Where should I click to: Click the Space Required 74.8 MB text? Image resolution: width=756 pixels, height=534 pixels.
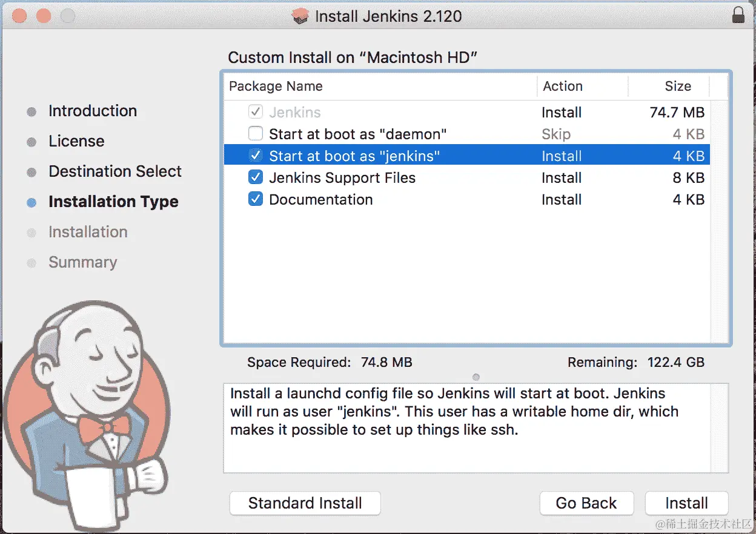pyautogui.click(x=330, y=362)
